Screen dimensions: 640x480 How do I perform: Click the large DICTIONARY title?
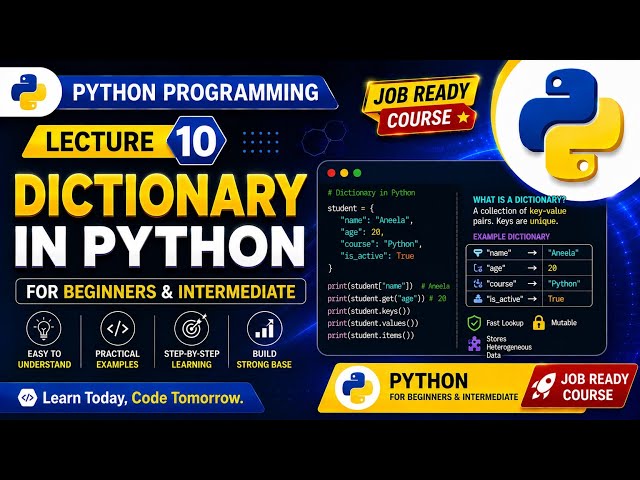tap(160, 196)
